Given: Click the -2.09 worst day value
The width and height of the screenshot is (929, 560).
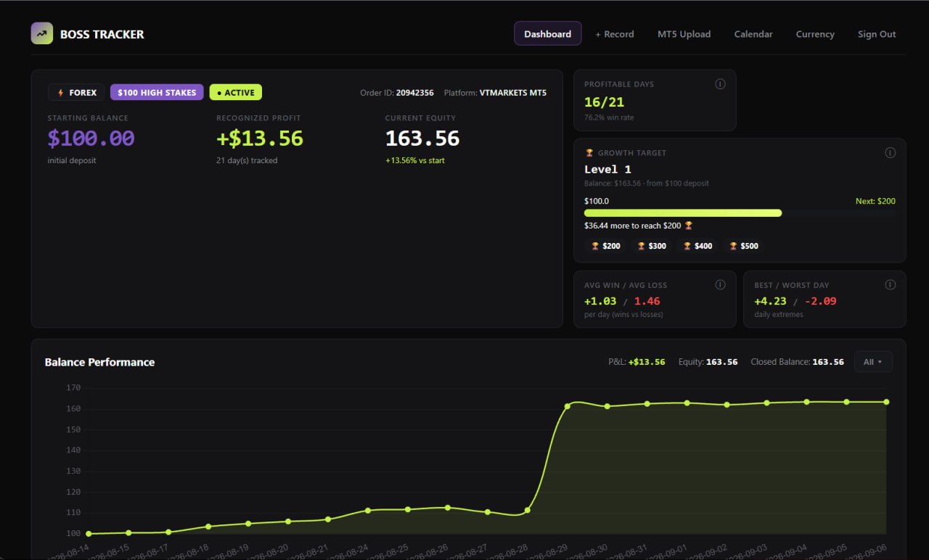Looking at the screenshot, I should [820, 301].
